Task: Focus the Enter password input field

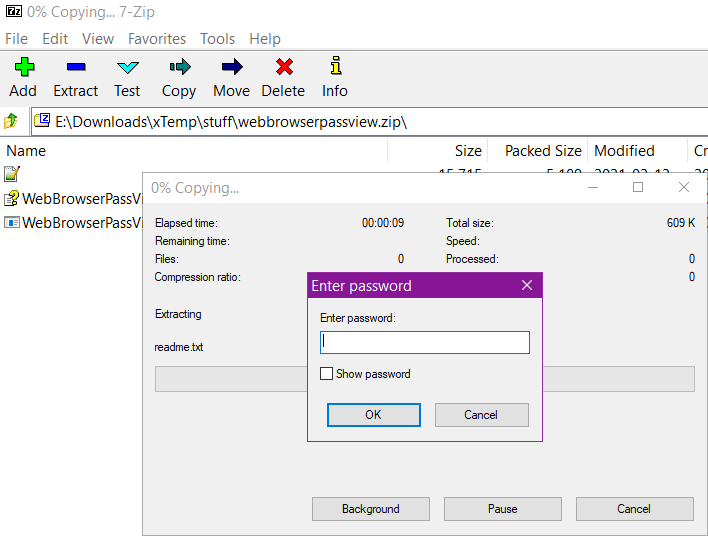Action: [x=425, y=342]
